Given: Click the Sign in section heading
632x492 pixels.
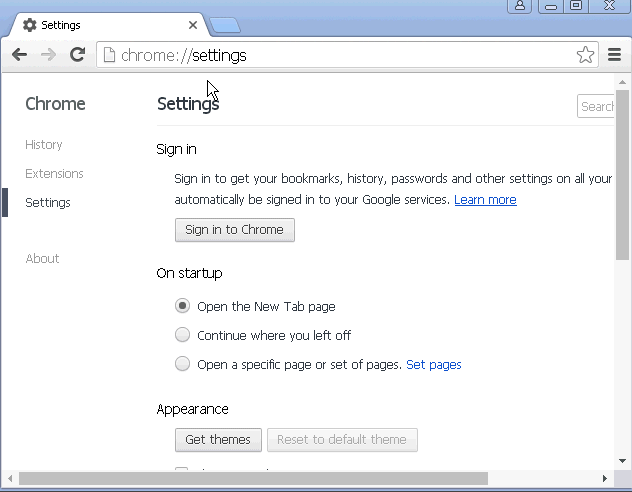Looking at the screenshot, I should point(177,149).
